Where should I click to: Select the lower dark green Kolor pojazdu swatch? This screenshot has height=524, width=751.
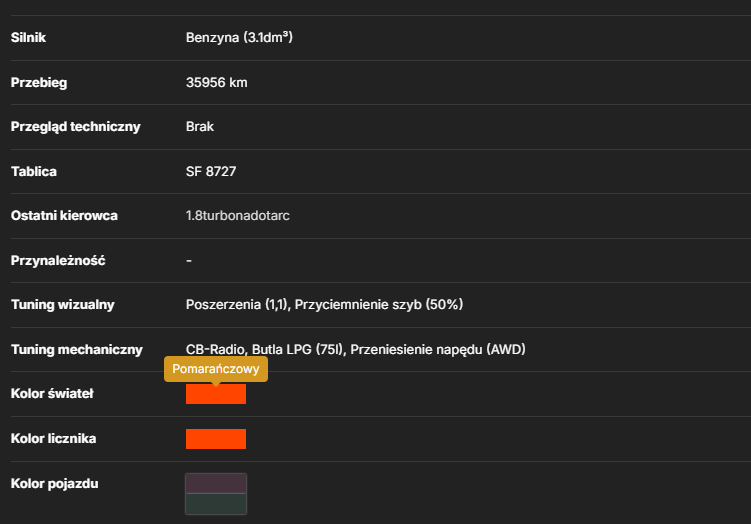216,504
